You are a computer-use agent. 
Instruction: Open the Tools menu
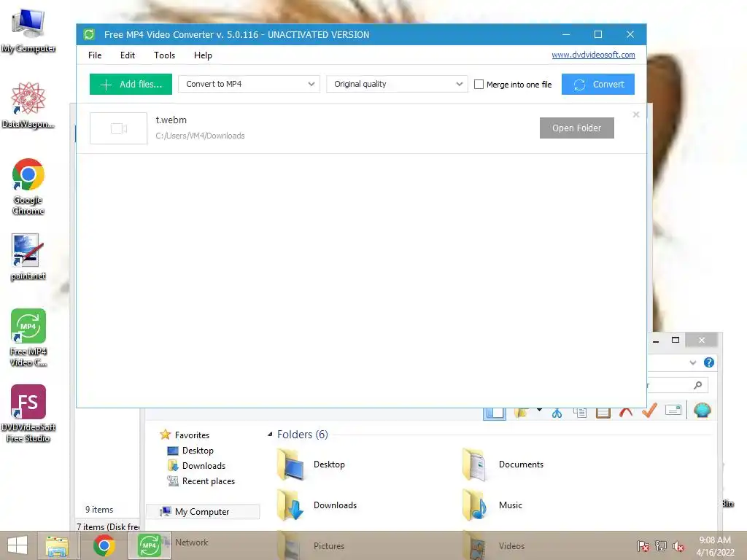tap(164, 55)
